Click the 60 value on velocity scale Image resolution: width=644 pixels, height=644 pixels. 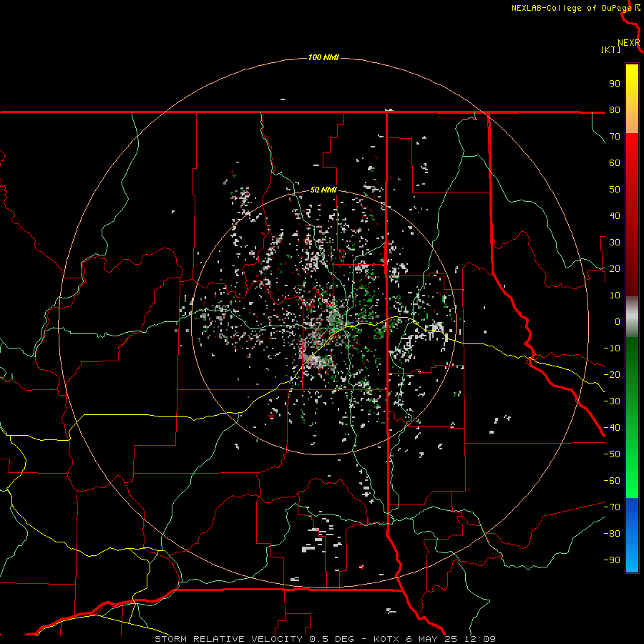coord(615,162)
